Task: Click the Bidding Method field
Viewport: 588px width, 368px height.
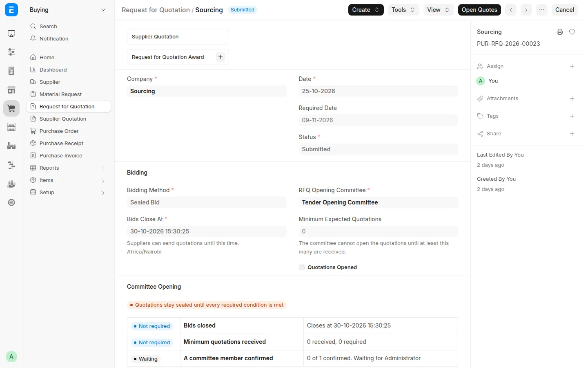Action: [x=207, y=202]
